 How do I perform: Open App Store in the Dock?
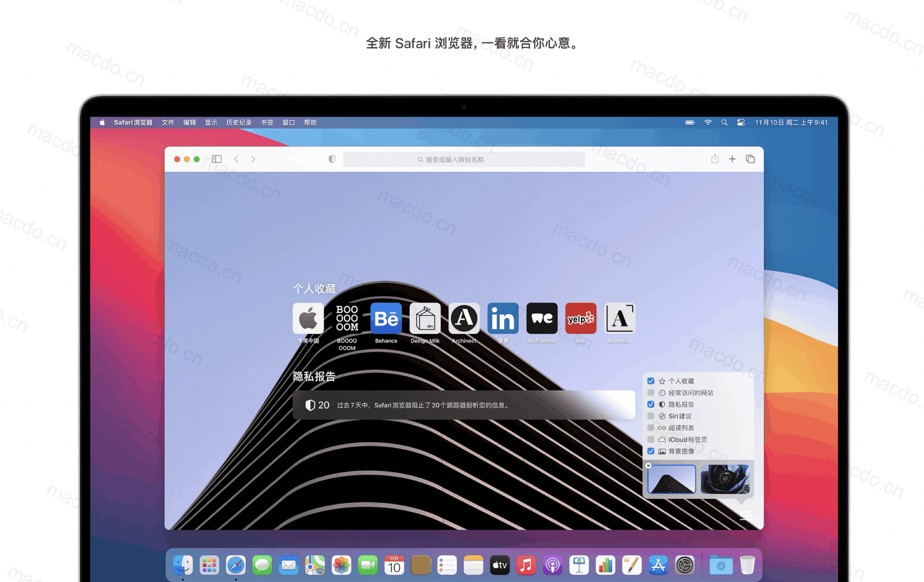(658, 565)
